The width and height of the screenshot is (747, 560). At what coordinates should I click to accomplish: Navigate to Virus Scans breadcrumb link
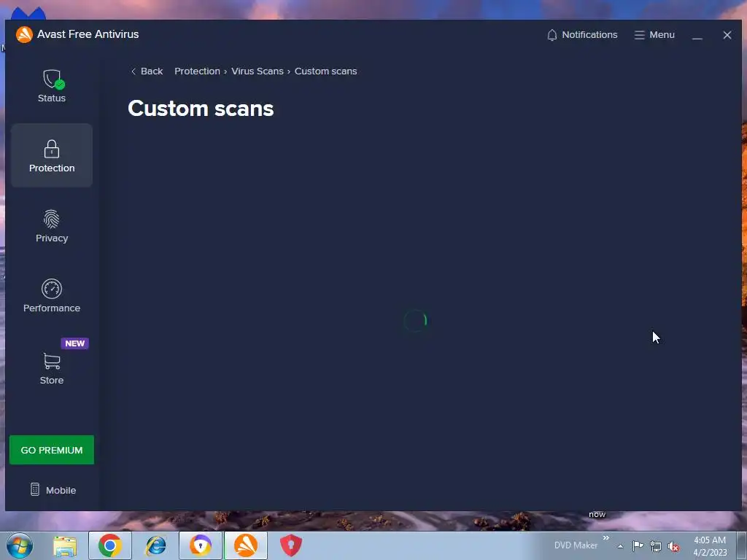258,71
